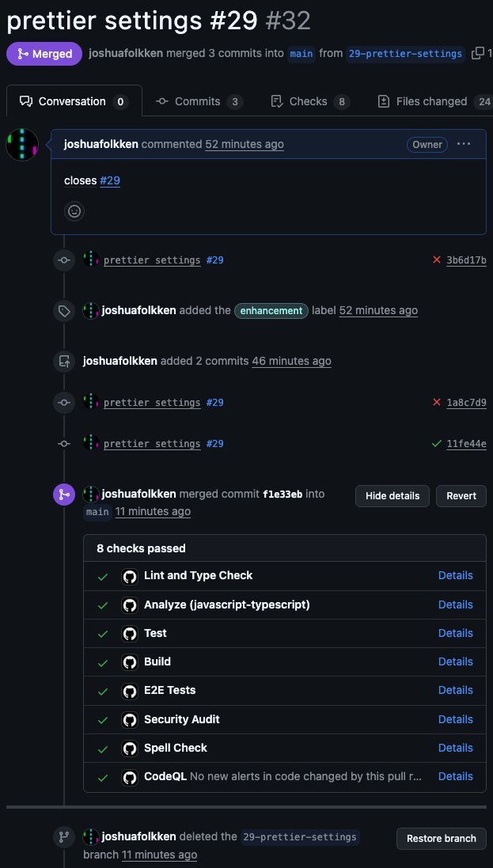Click the green check status on commit 11fe44e

click(436, 444)
